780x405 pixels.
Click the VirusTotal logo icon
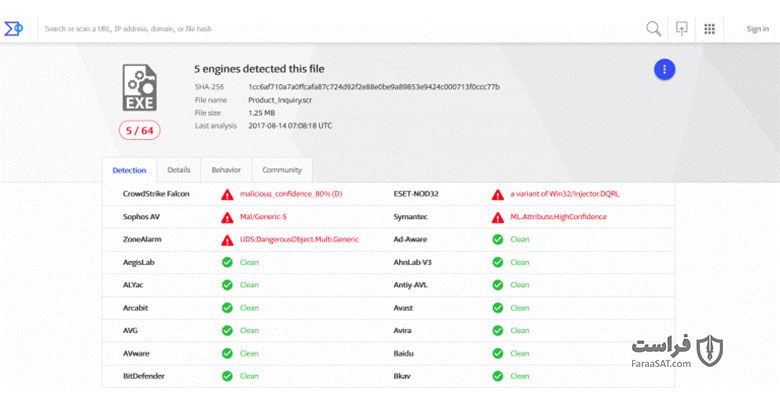coord(13,29)
